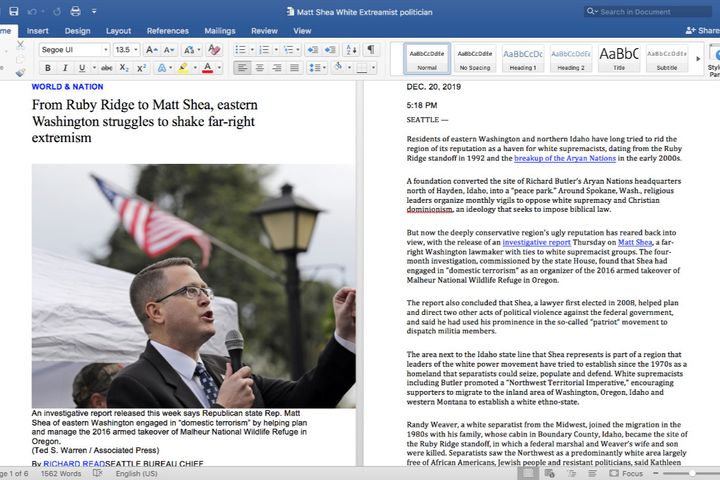Open the View tab
This screenshot has width=720, height=480.
302,31
